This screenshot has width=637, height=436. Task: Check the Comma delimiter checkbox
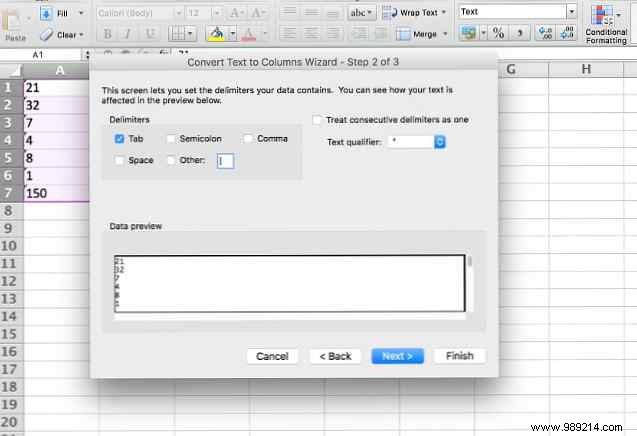(247, 139)
